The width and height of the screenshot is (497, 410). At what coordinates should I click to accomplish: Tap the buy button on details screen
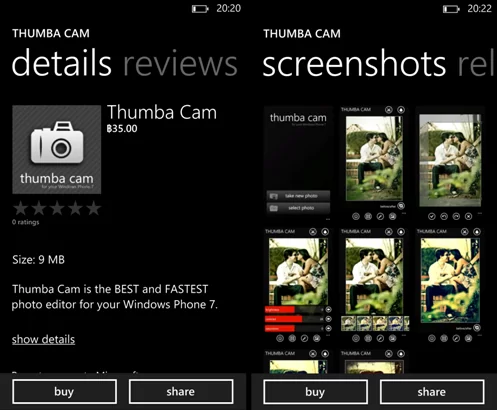[64, 391]
